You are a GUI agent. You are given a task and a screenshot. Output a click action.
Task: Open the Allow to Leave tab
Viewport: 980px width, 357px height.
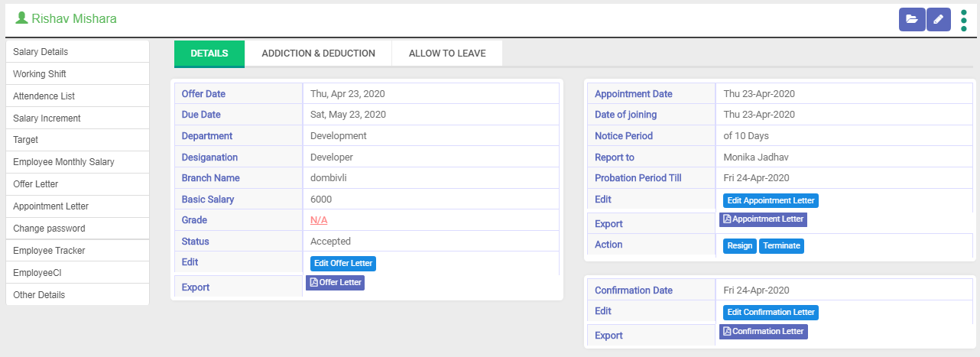[x=447, y=54]
